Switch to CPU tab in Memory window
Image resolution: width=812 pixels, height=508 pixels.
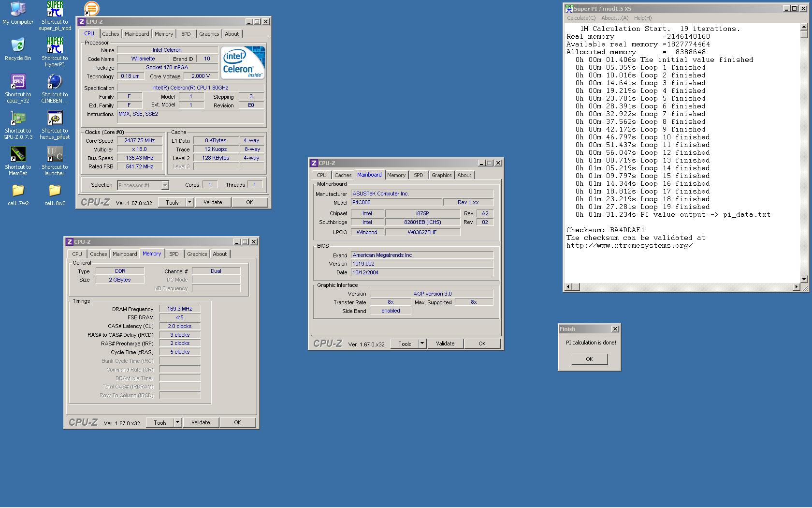click(77, 254)
